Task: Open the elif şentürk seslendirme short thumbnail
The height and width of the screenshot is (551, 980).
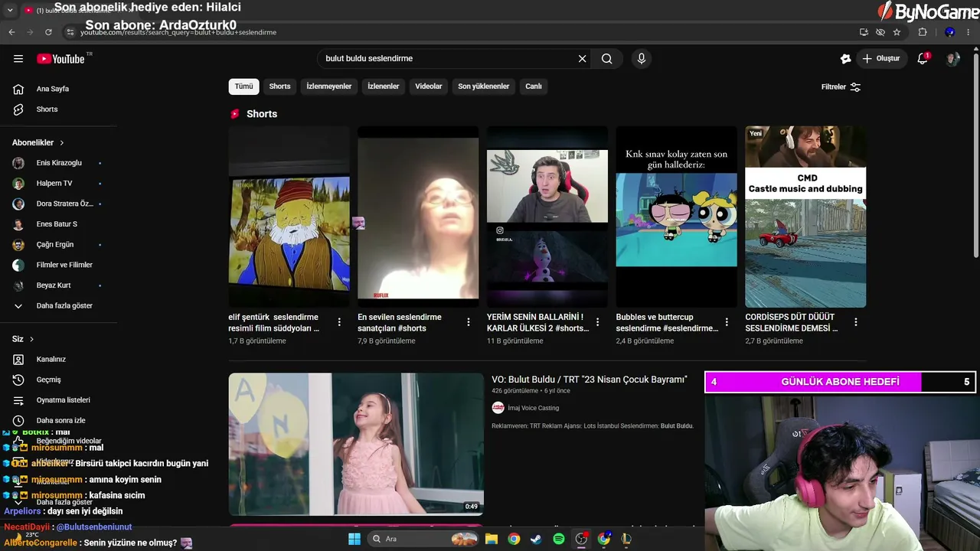Action: 289,217
